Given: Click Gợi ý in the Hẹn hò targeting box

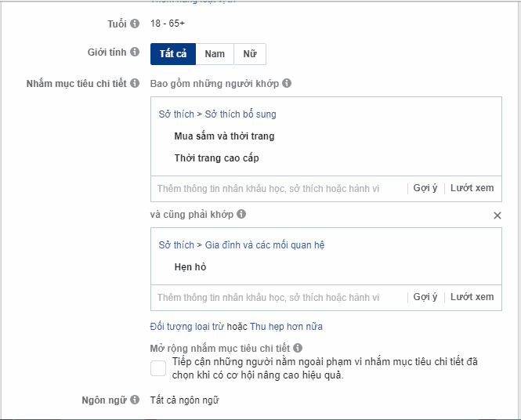Looking at the screenshot, I should tap(425, 297).
